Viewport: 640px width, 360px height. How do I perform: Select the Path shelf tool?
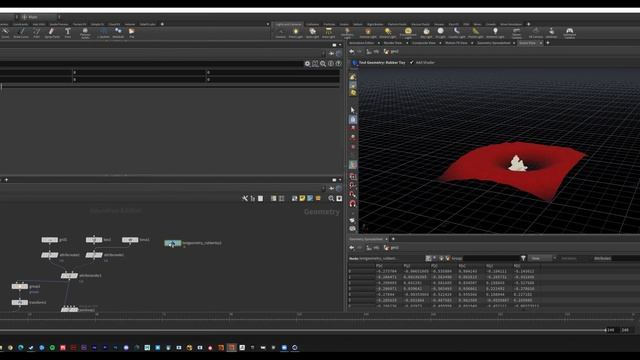[x=36, y=33]
